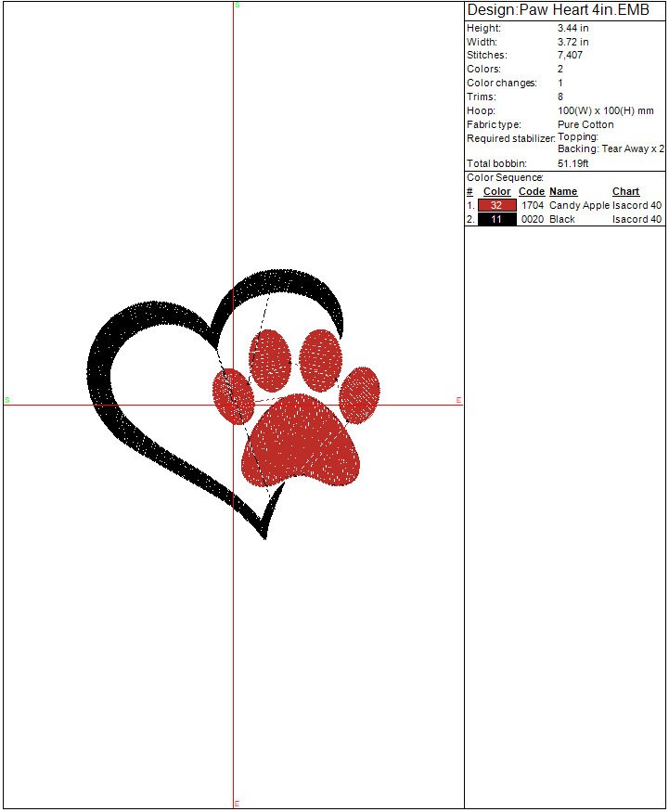
Task: Click thread code 1704
Action: 532,205
